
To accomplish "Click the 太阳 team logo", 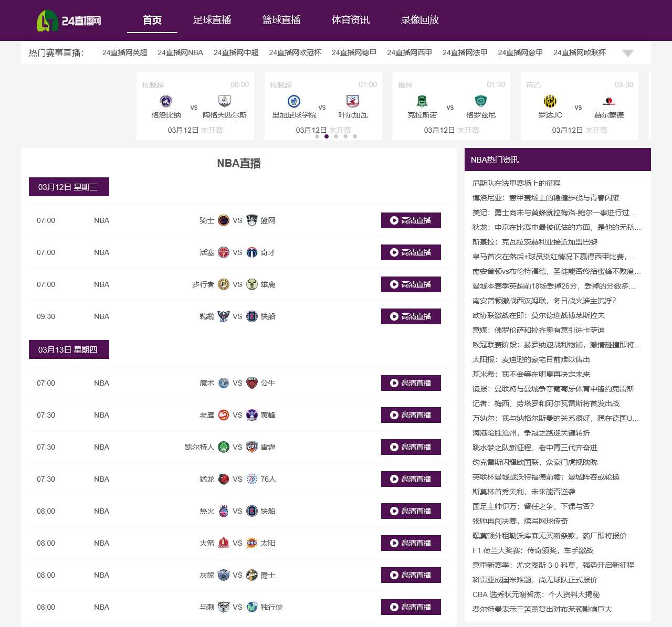I will (x=252, y=543).
